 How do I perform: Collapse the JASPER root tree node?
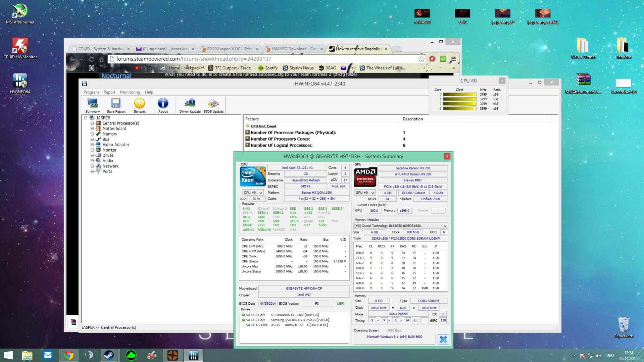(86, 118)
